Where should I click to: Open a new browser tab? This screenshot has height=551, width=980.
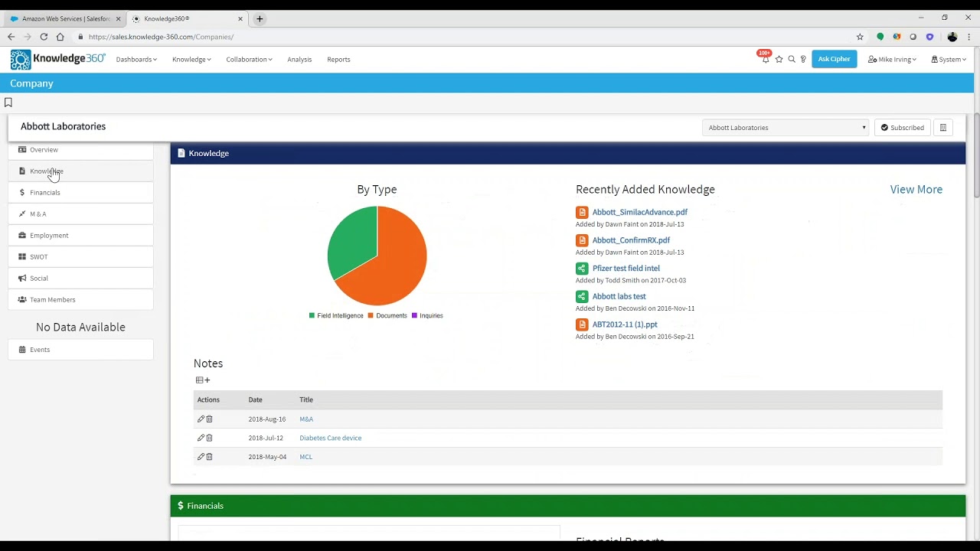click(260, 18)
